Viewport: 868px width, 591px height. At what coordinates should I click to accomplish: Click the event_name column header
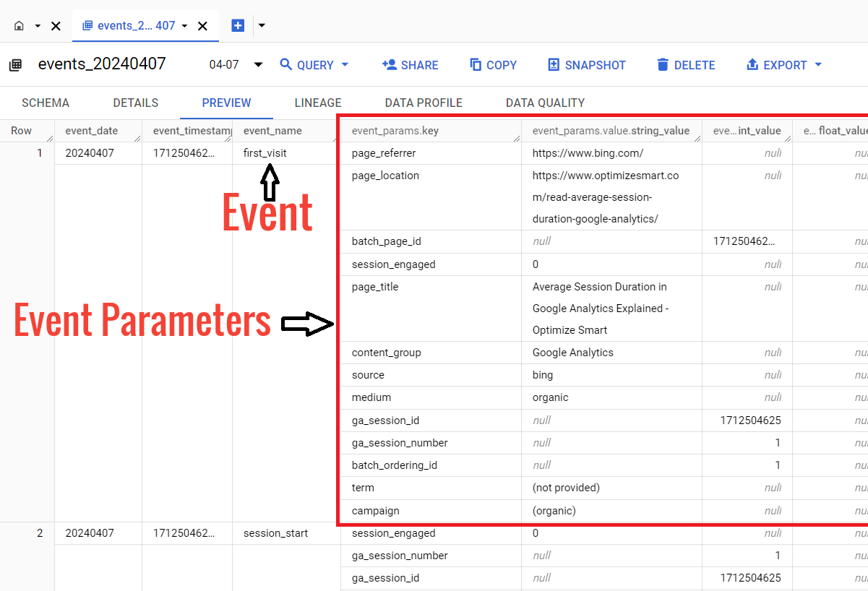pyautogui.click(x=272, y=131)
